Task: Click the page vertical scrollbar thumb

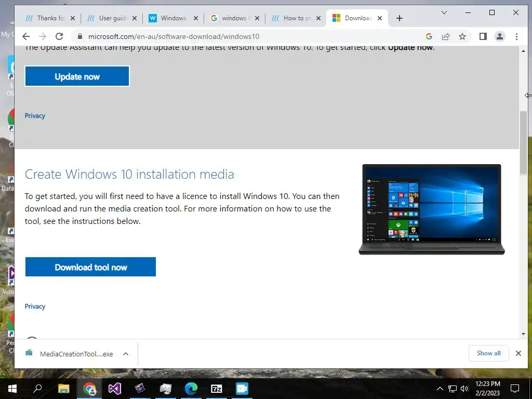Action: (523, 142)
